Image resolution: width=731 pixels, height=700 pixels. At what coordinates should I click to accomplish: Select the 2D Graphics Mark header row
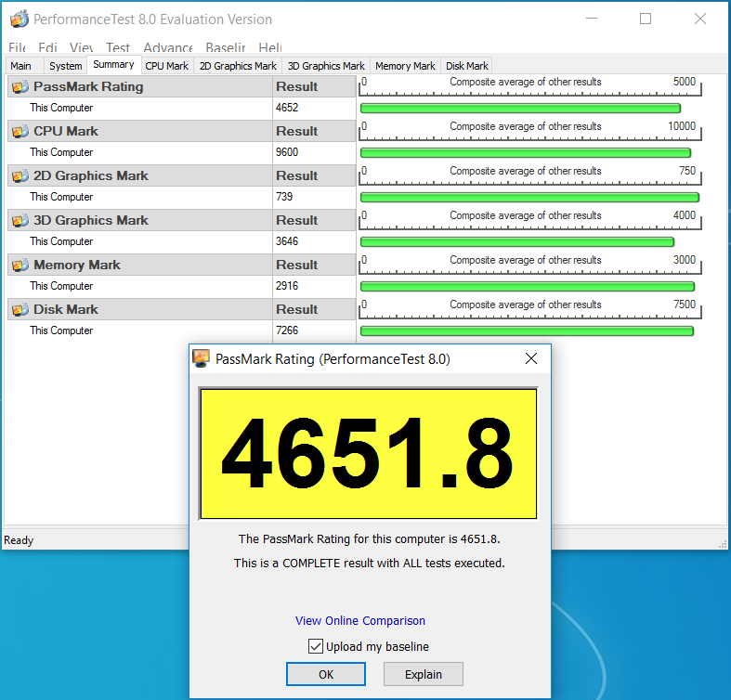tap(182, 175)
